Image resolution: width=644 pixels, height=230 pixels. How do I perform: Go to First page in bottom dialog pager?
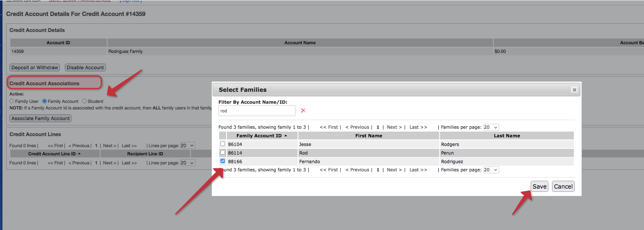329,170
